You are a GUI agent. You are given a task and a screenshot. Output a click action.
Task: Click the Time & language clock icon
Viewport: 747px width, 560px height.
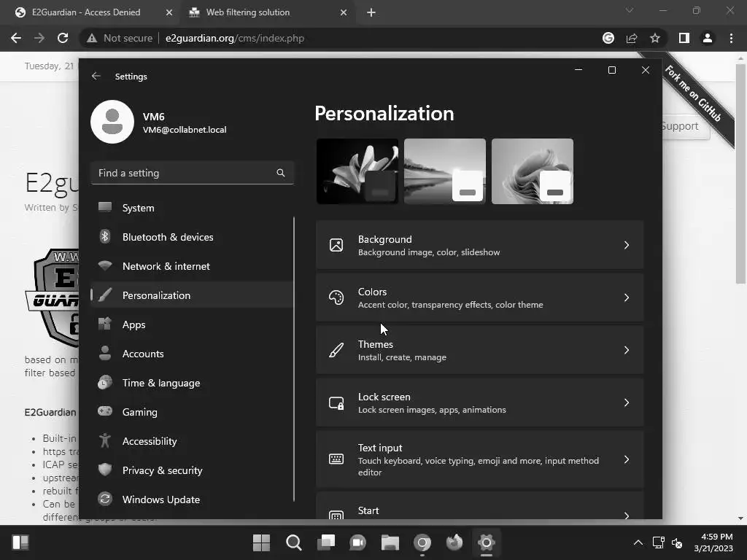tap(105, 382)
